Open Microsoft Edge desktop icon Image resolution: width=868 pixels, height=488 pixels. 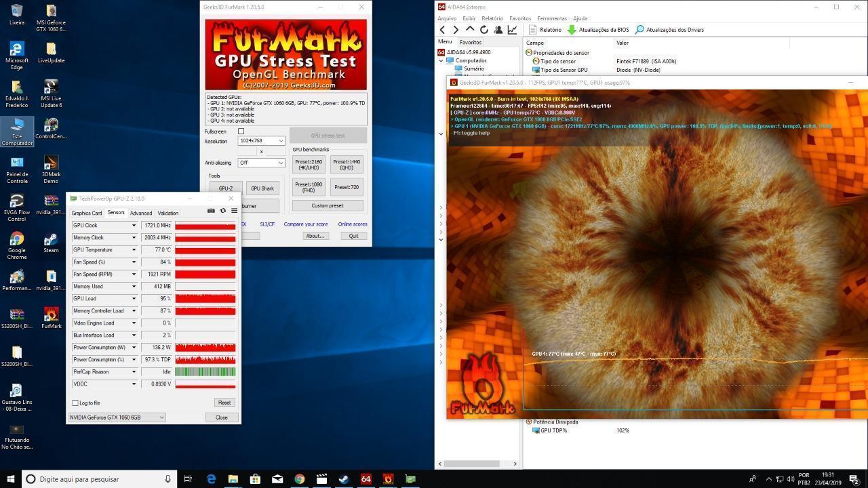pyautogui.click(x=17, y=55)
